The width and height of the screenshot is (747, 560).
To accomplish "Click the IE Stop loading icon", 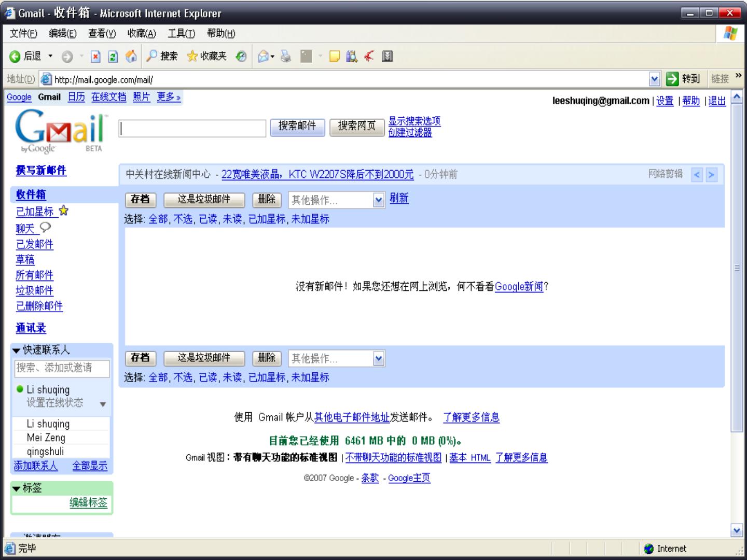I will [x=95, y=57].
